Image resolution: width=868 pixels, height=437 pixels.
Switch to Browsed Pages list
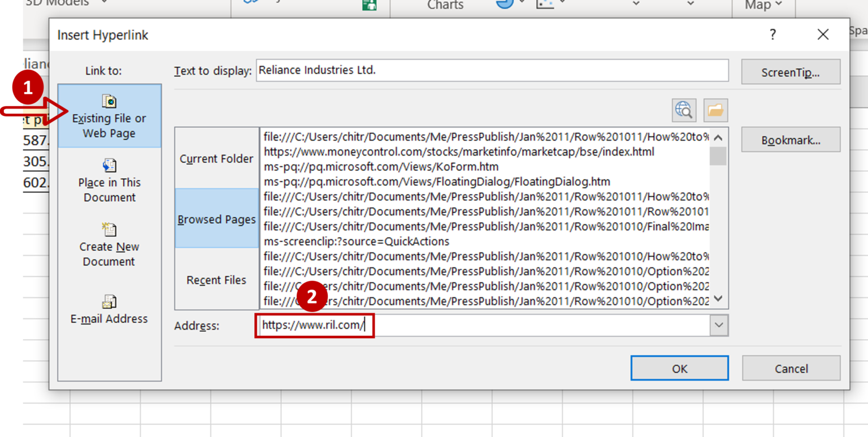[x=216, y=219]
